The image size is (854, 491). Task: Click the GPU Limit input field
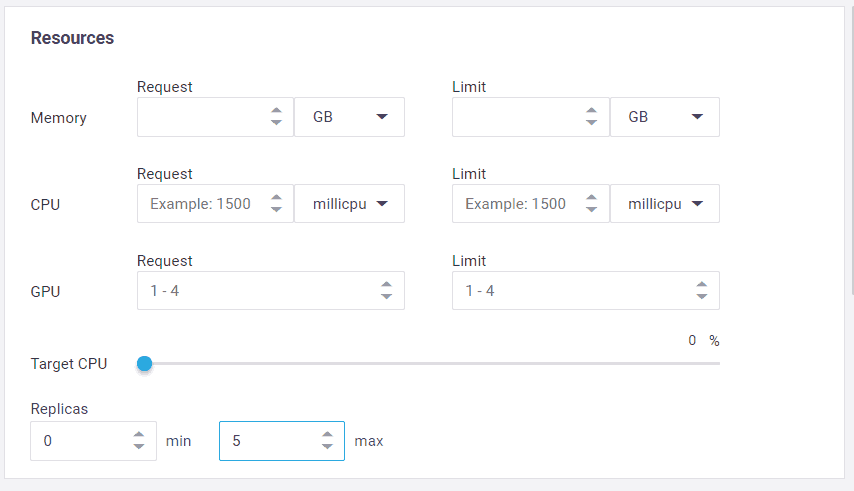click(570, 291)
